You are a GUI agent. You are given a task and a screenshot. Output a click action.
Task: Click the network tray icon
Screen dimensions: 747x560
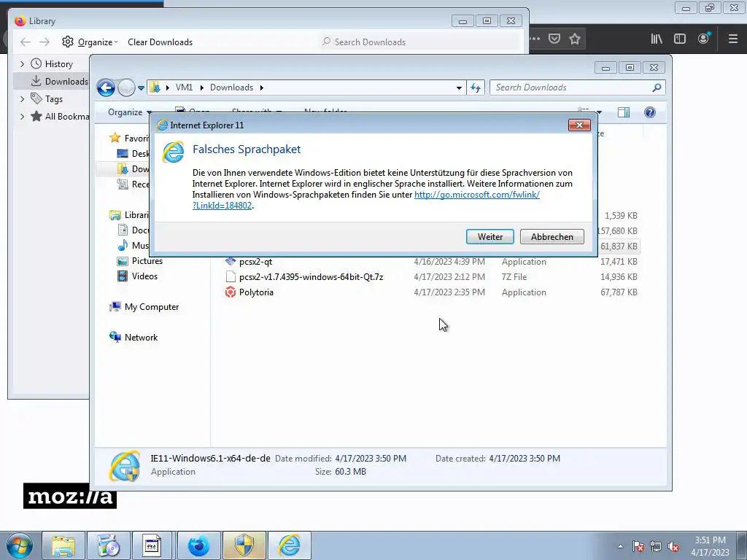click(656, 547)
